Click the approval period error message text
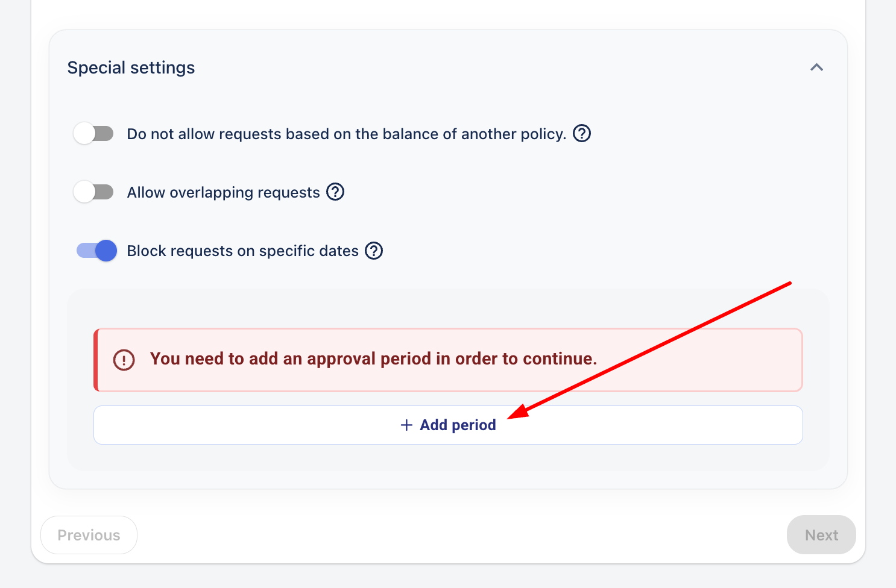The width and height of the screenshot is (896, 588). [373, 359]
